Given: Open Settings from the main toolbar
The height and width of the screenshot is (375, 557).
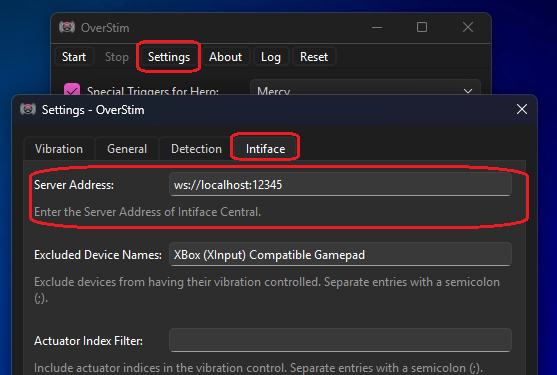Looking at the screenshot, I should [169, 57].
